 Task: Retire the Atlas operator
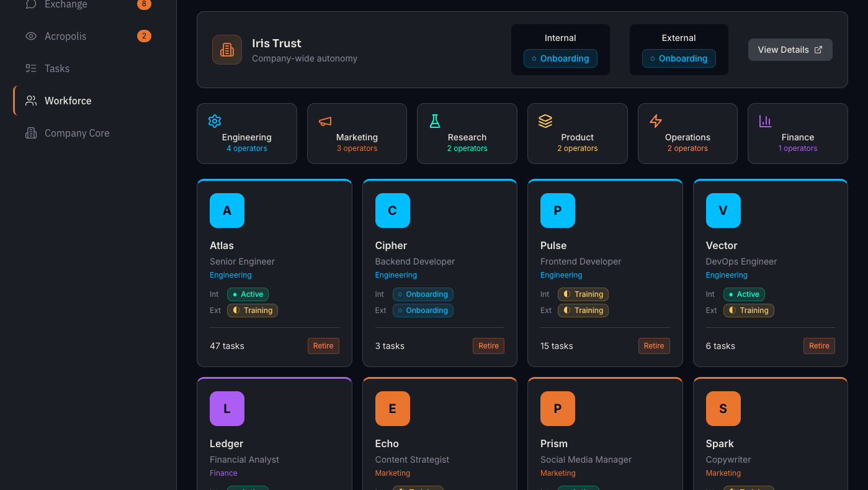tap(323, 346)
